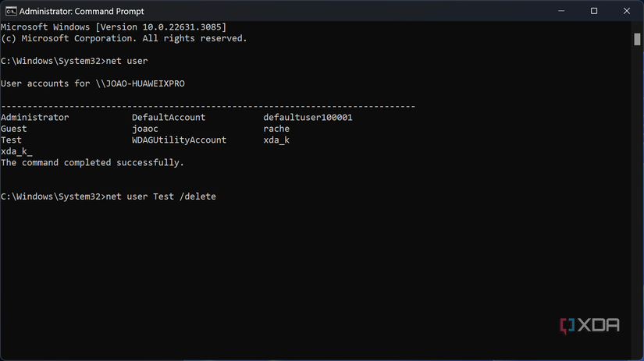This screenshot has width=644, height=361.
Task: Click "The command completed successfully." message
Action: (x=92, y=163)
